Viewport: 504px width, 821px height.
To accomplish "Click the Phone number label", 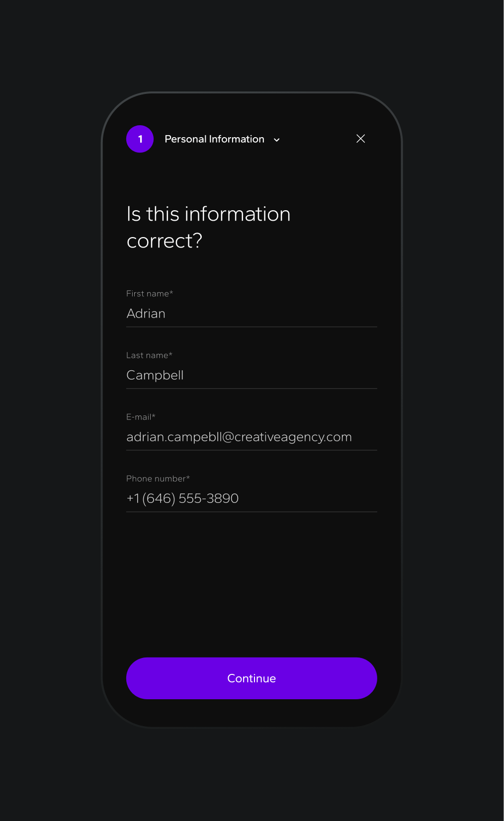I will coord(156,479).
